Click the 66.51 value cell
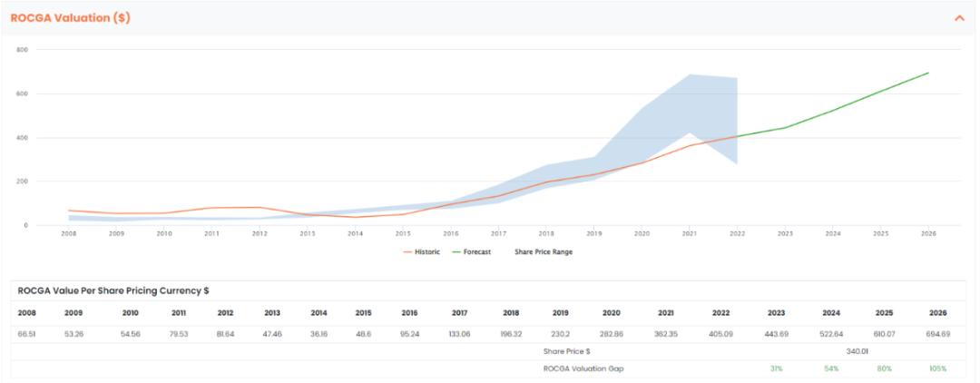 pos(27,335)
